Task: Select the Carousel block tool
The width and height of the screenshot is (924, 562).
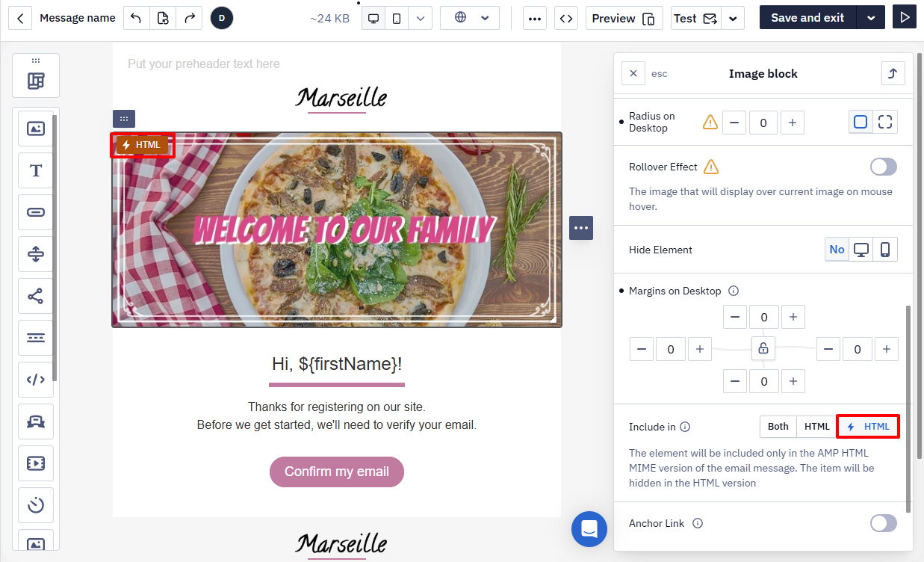Action: point(35,421)
